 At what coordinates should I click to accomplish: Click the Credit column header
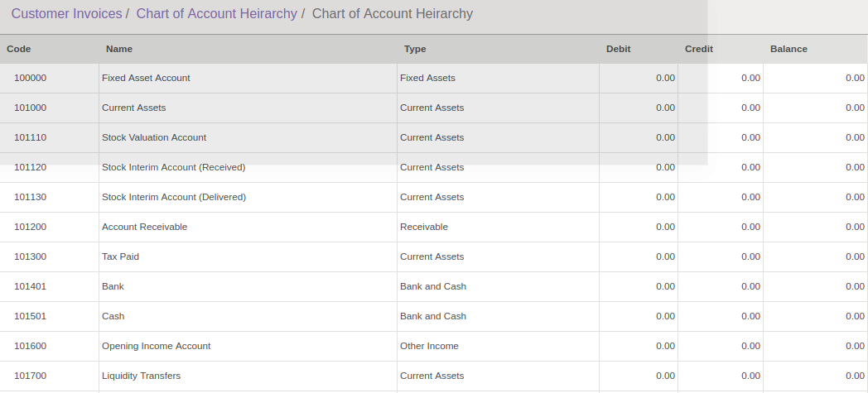[x=698, y=49]
